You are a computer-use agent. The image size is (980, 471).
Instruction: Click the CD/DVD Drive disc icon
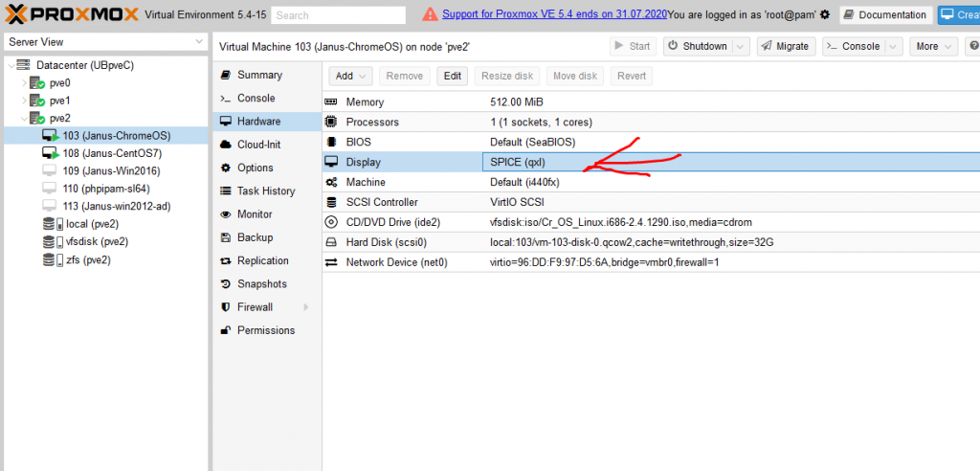331,222
